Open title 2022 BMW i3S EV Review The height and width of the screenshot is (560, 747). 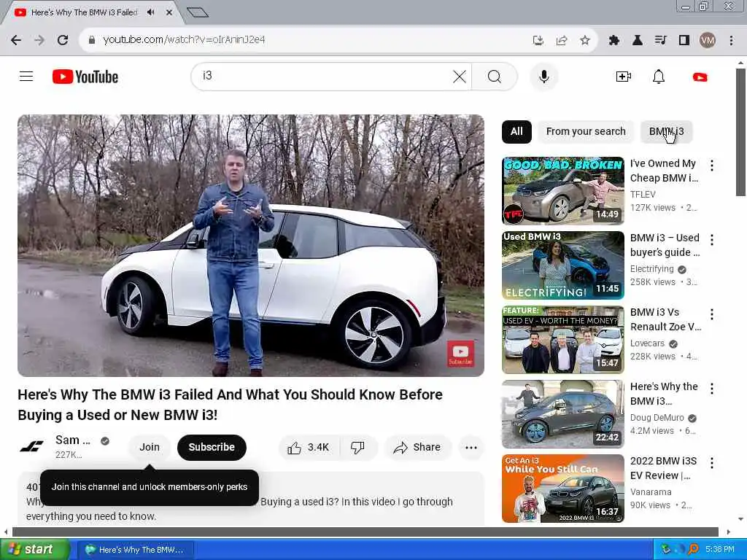coord(663,468)
